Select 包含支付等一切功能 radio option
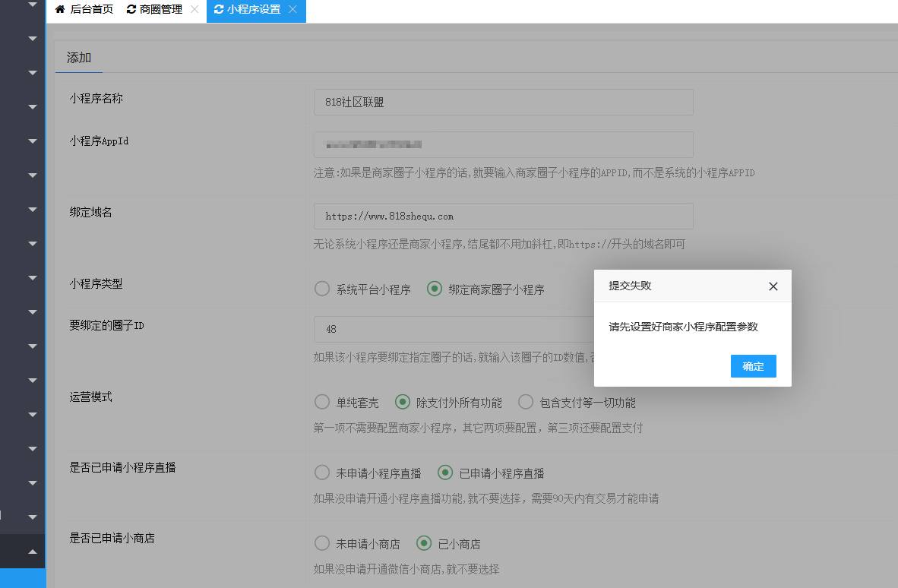This screenshot has height=588, width=898. coord(526,402)
